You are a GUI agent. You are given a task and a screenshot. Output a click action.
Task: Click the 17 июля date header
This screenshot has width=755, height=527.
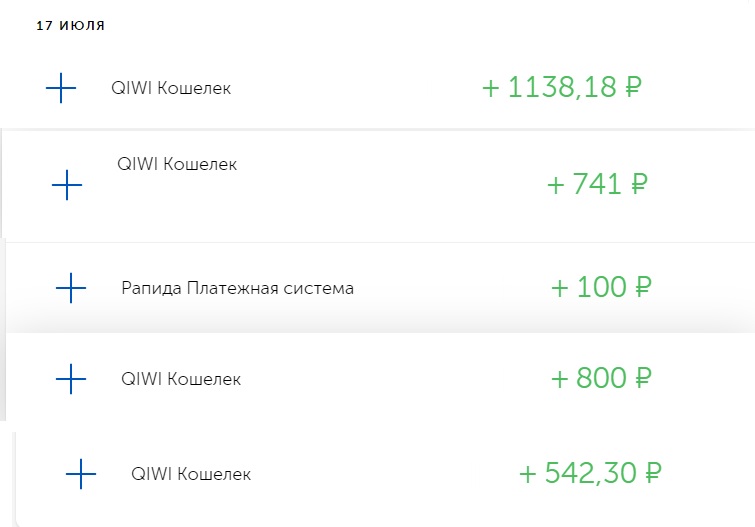70,26
